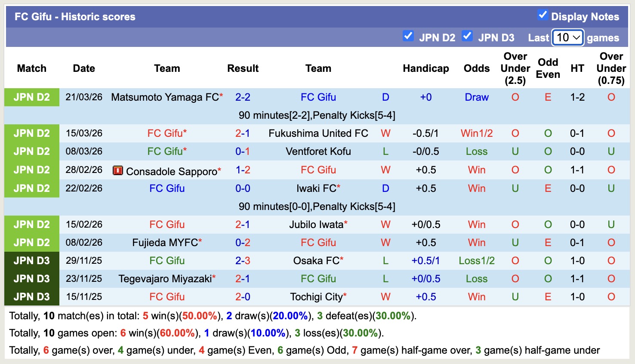
Task: Open the Jubilo Iwata team link
Action: click(316, 225)
